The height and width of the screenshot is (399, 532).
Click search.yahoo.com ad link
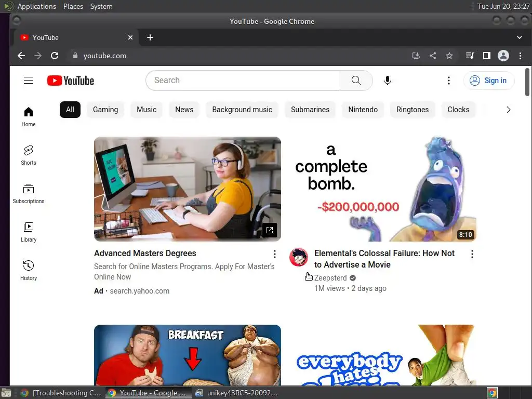pyautogui.click(x=139, y=291)
